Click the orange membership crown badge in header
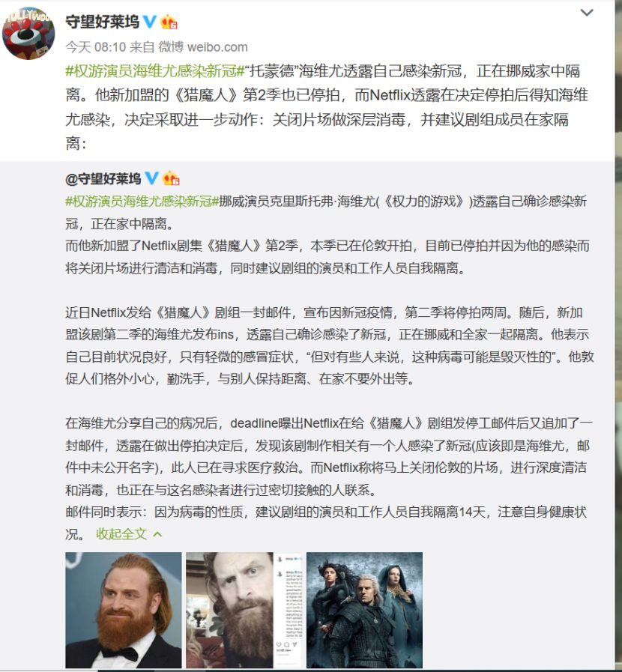The width and height of the screenshot is (622, 672). click(169, 22)
